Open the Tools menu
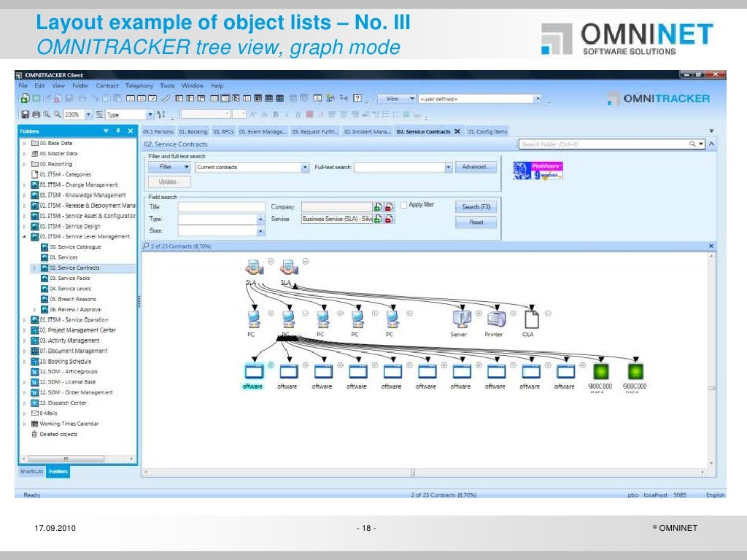747x560 pixels. [167, 86]
